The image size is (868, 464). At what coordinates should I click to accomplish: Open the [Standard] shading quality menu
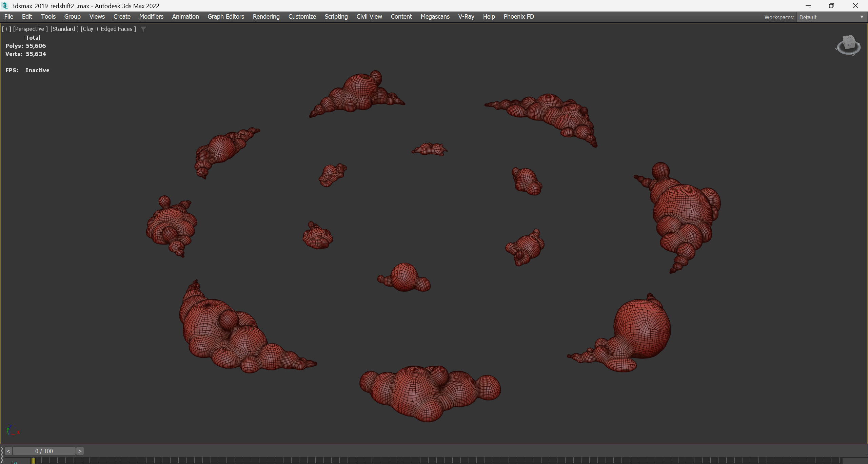64,29
